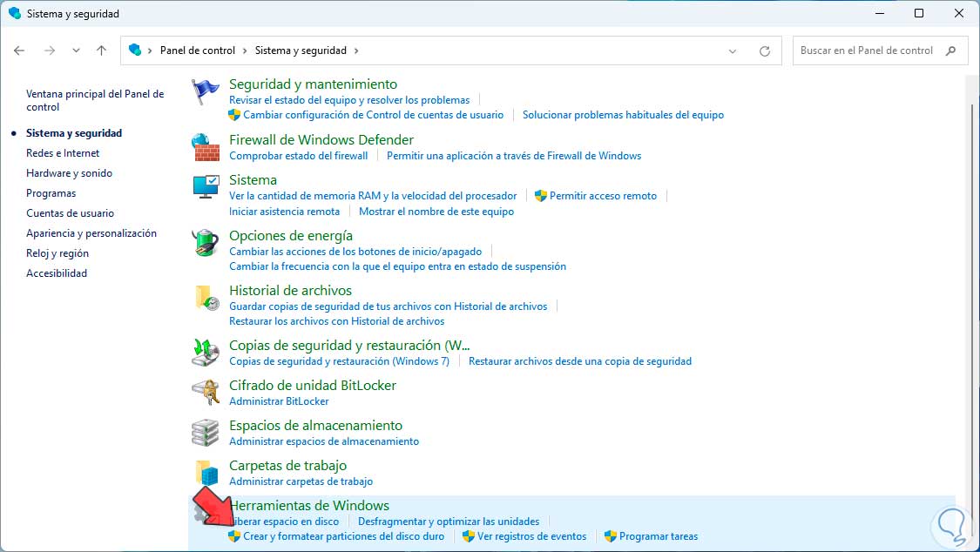
Task: Go forward with the right arrow button
Action: [x=50, y=50]
